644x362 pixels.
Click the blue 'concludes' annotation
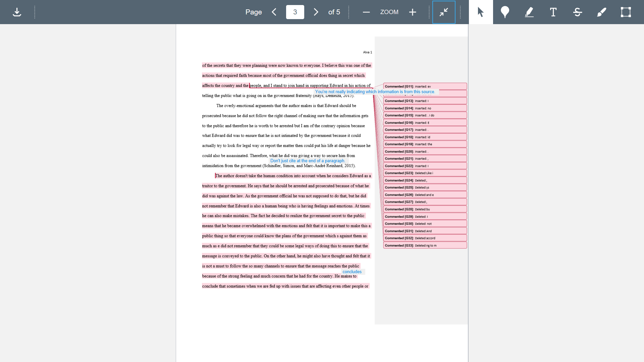click(352, 272)
